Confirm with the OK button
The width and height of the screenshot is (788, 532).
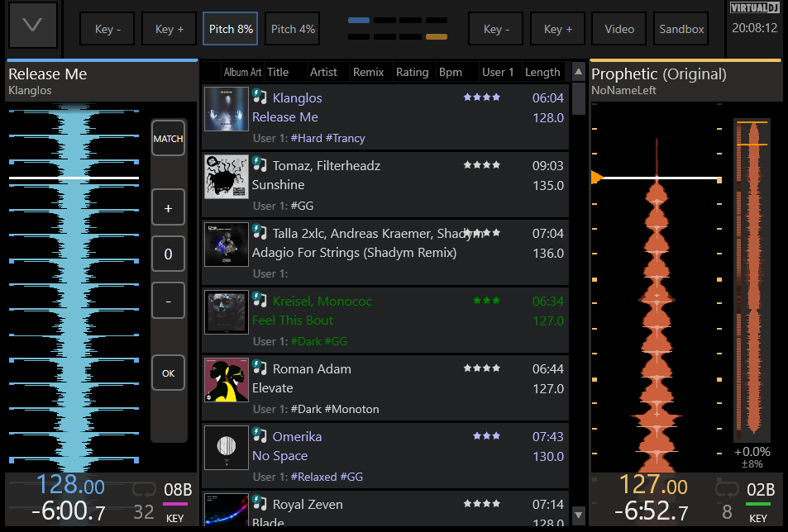click(x=169, y=373)
